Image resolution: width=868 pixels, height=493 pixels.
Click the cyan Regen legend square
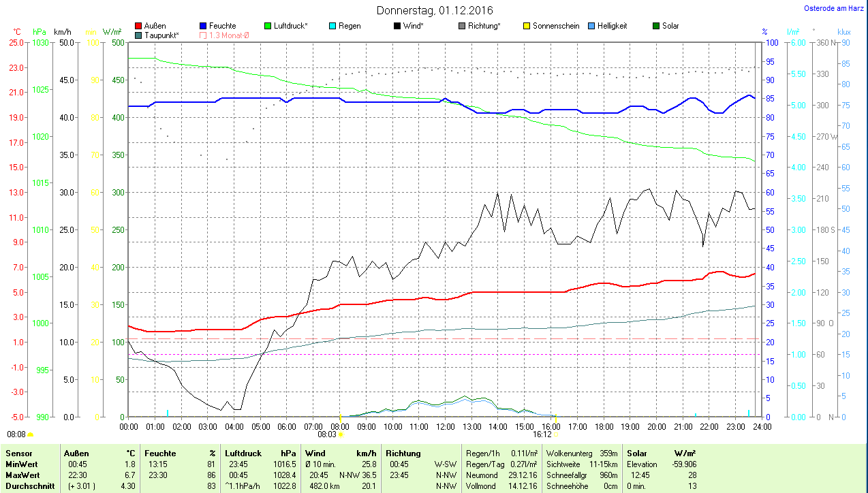tap(332, 26)
